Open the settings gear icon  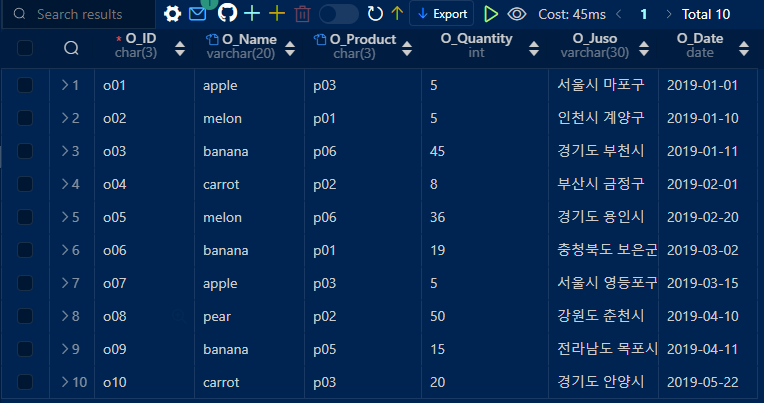click(172, 14)
